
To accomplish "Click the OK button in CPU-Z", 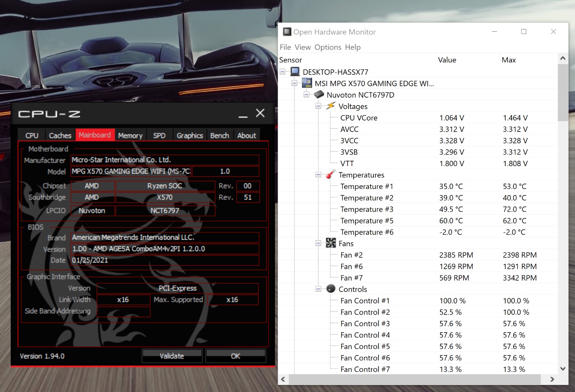I will tap(235, 356).
